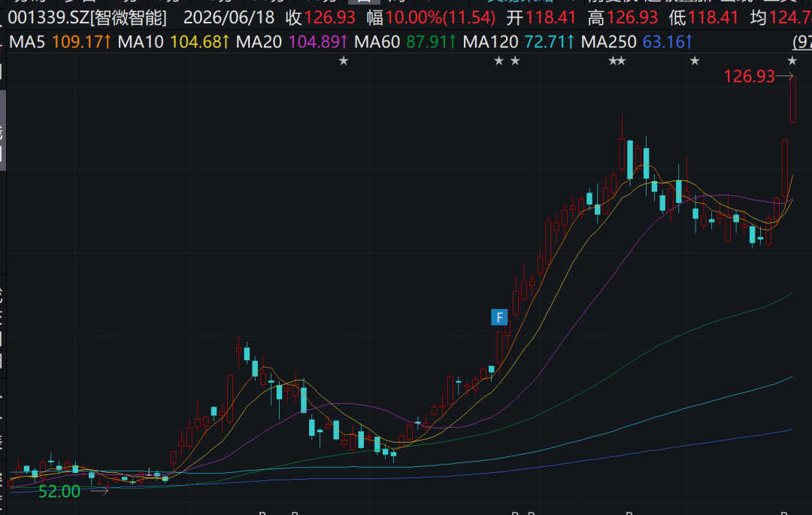Click the date 2026/06/18
Screen dimensions: 812x515
click(x=229, y=18)
